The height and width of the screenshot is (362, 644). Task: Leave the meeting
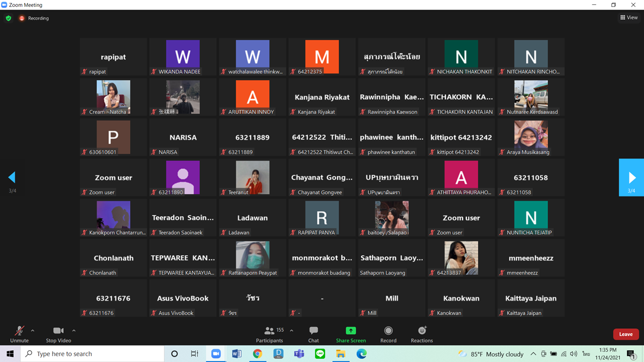click(x=626, y=334)
